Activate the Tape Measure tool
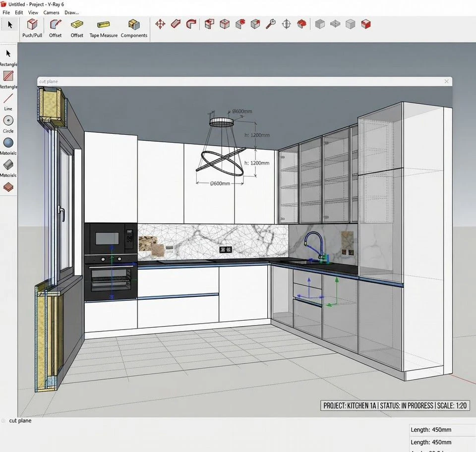476x452 pixels. (104, 28)
